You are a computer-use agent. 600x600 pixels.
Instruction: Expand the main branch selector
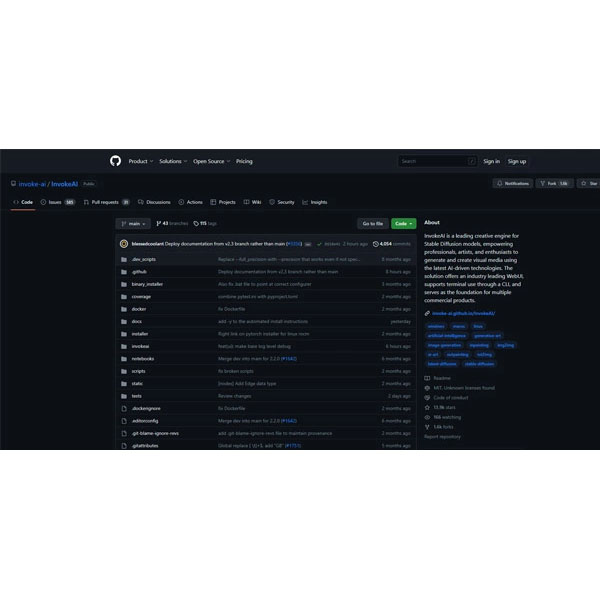(132, 224)
